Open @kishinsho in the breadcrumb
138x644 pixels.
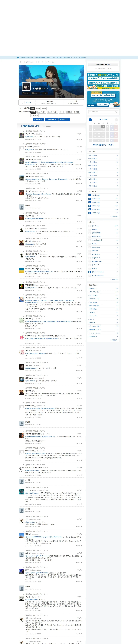click(x=30, y=62)
